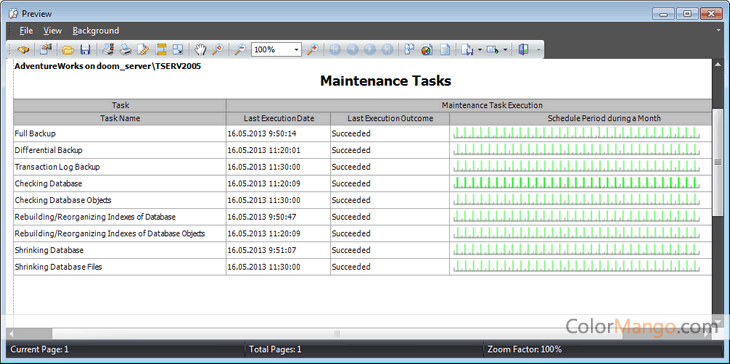Click "Rebuilding/Reorganizing Indexes of Database Objects" cell

pos(120,234)
